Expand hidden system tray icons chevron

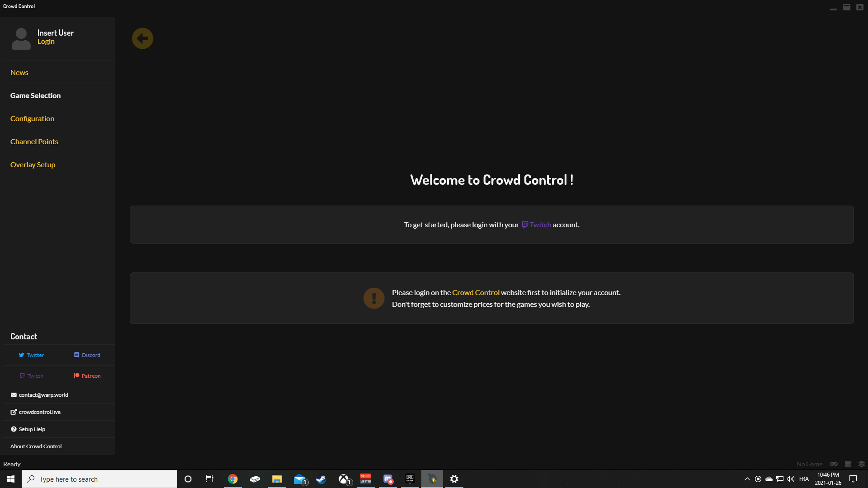coord(747,479)
